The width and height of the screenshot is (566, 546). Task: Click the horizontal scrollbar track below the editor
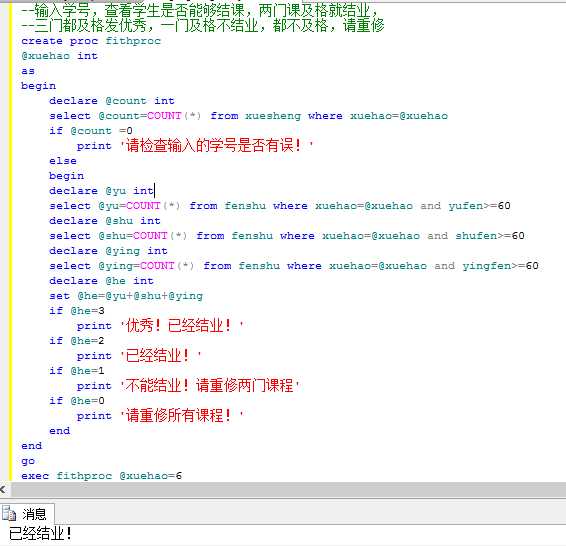289,490
